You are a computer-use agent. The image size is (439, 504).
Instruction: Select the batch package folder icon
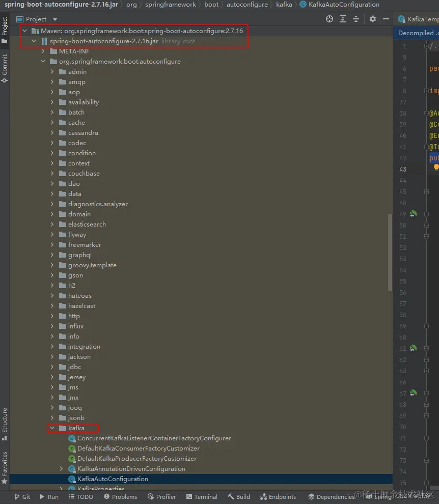(63, 112)
